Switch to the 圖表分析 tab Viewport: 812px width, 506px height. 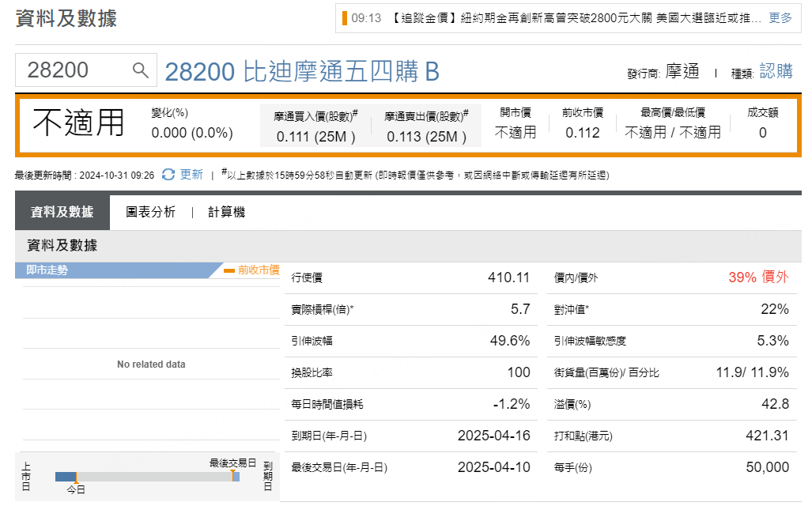151,212
